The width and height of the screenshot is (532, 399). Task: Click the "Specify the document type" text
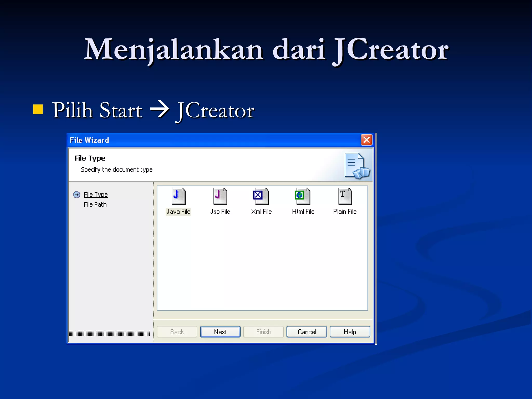point(117,170)
